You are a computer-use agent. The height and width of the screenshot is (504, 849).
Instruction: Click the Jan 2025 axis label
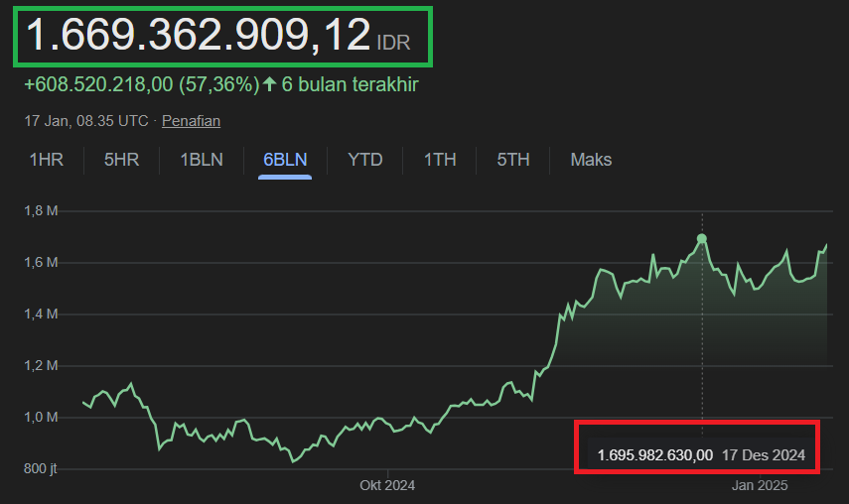pyautogui.click(x=760, y=485)
